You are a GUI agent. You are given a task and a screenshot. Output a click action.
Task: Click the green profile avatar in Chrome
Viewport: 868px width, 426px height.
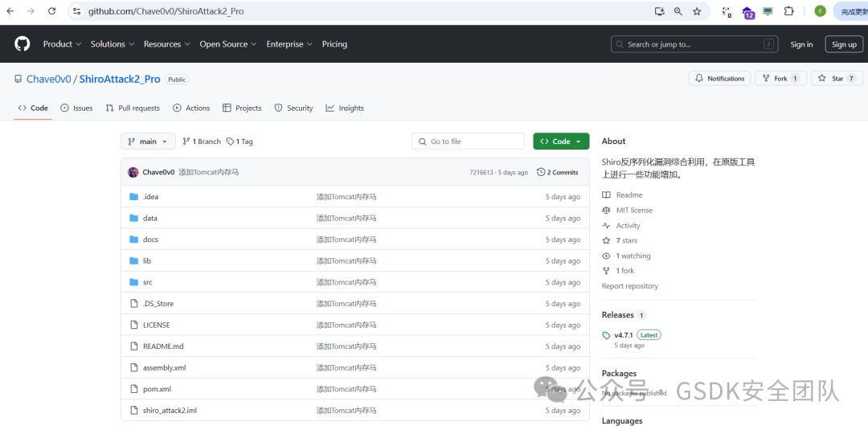coord(821,11)
